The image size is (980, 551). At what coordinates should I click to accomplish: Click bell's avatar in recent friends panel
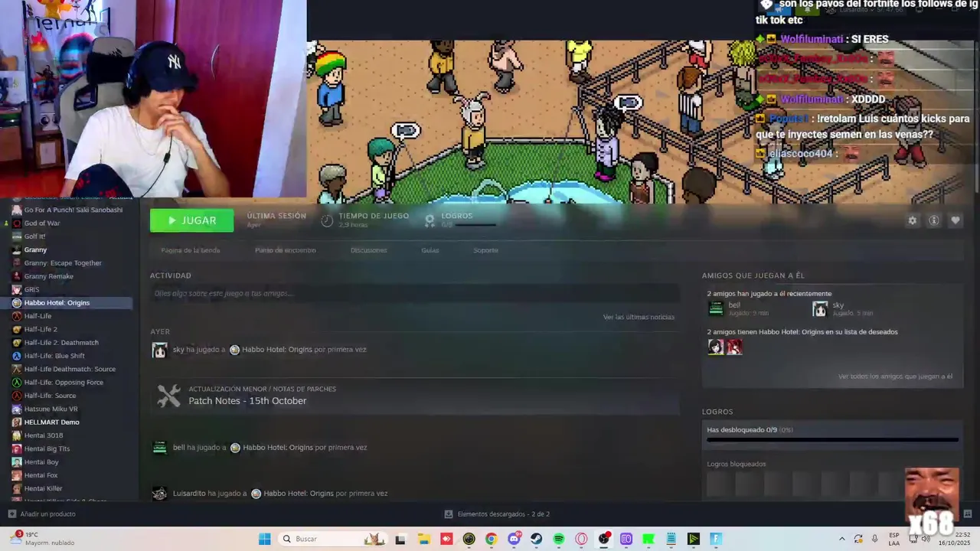[716, 308]
